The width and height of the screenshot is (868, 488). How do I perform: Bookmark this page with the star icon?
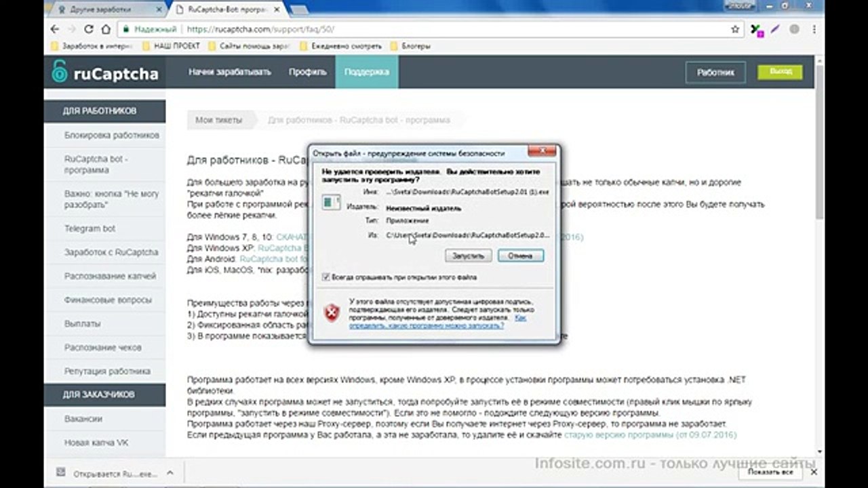(735, 30)
